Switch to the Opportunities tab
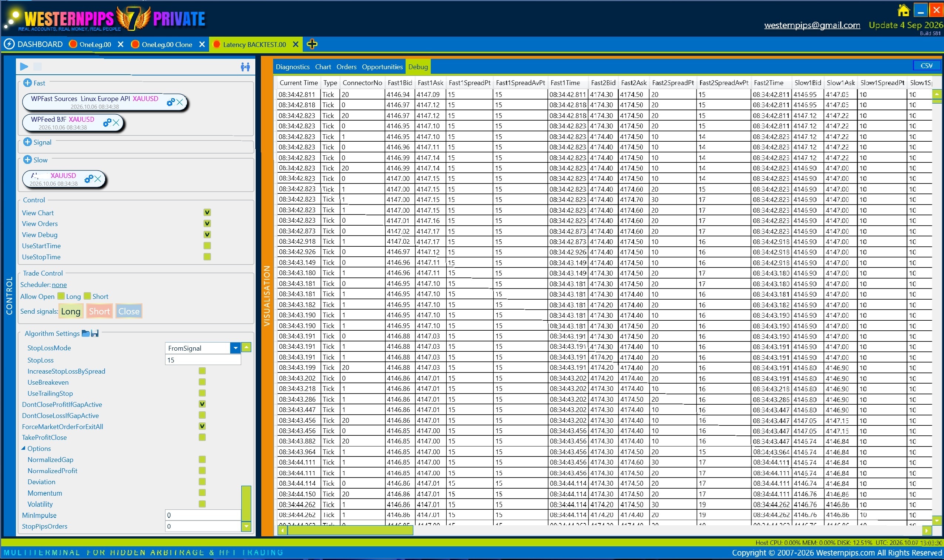944x560 pixels. [x=382, y=67]
